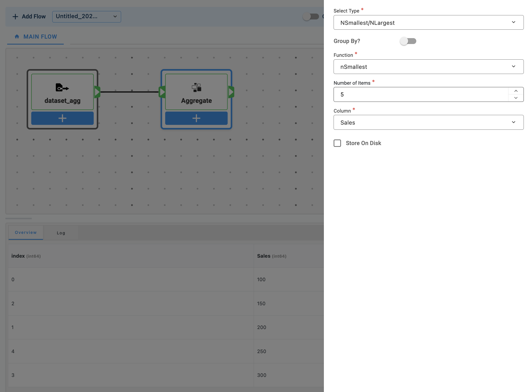Click the Add Flow button

(x=29, y=17)
